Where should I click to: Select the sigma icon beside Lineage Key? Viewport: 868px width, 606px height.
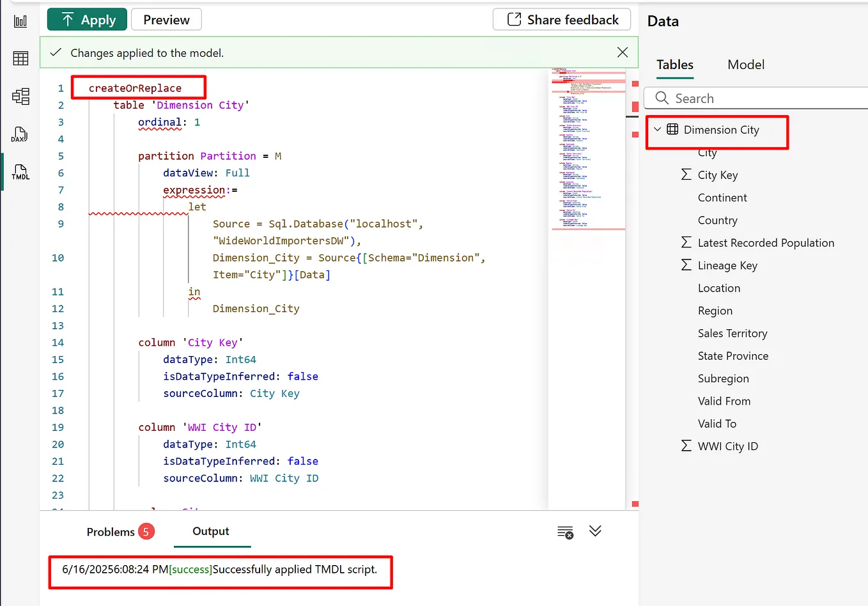tap(686, 265)
